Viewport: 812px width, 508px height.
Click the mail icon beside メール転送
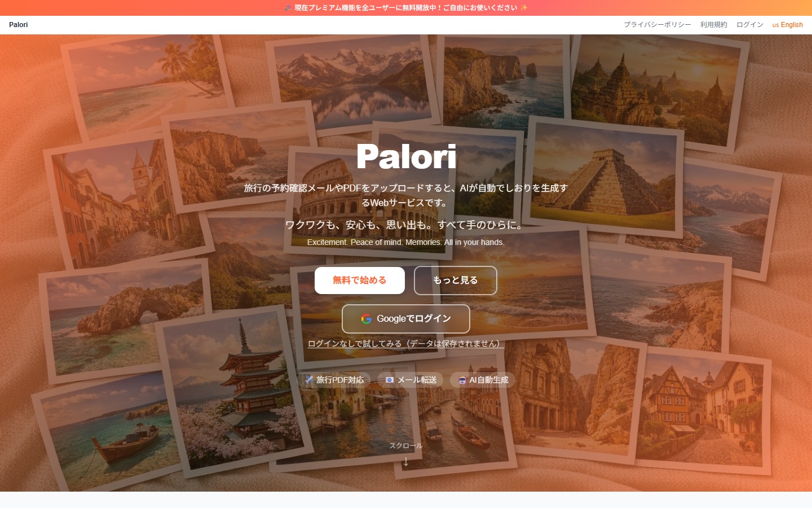pos(390,380)
